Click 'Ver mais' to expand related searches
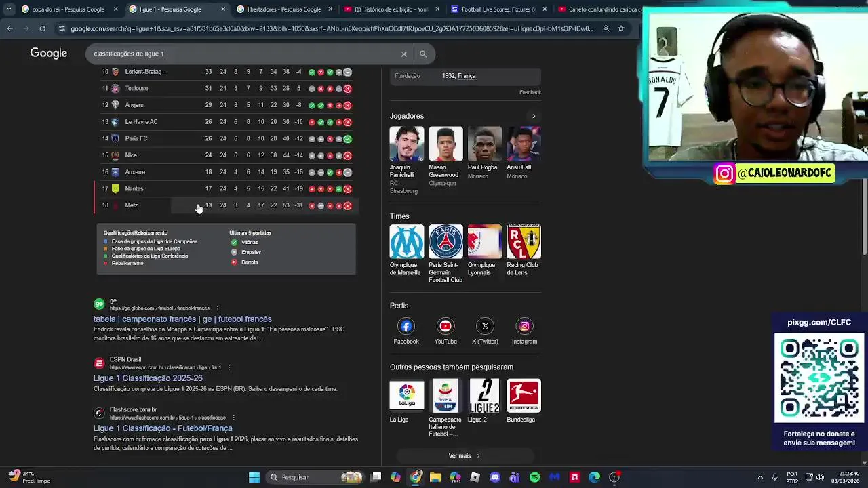 pos(465,455)
